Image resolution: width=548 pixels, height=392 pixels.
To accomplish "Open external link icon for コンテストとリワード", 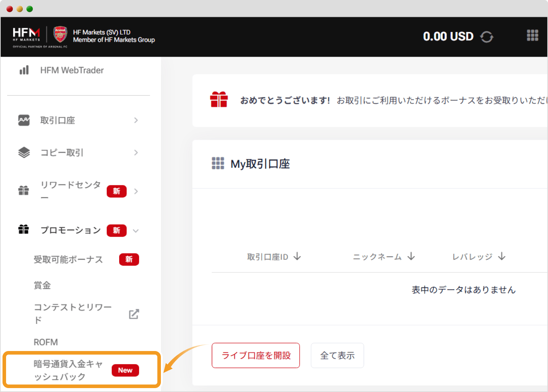I will tap(134, 314).
